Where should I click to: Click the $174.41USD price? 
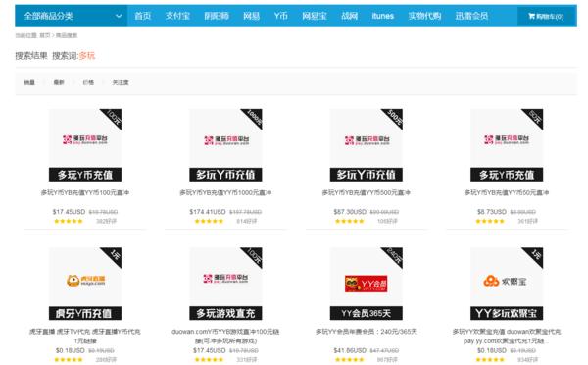[x=208, y=212]
